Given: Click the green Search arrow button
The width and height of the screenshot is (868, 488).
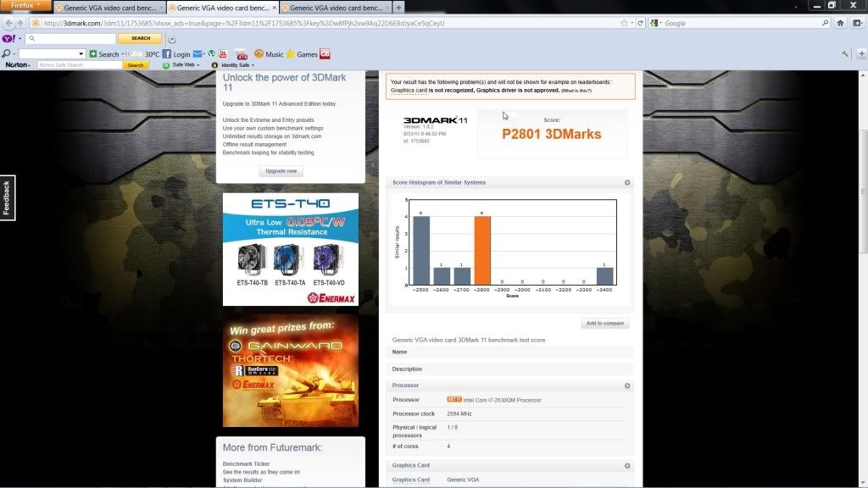Looking at the screenshot, I should (104, 54).
